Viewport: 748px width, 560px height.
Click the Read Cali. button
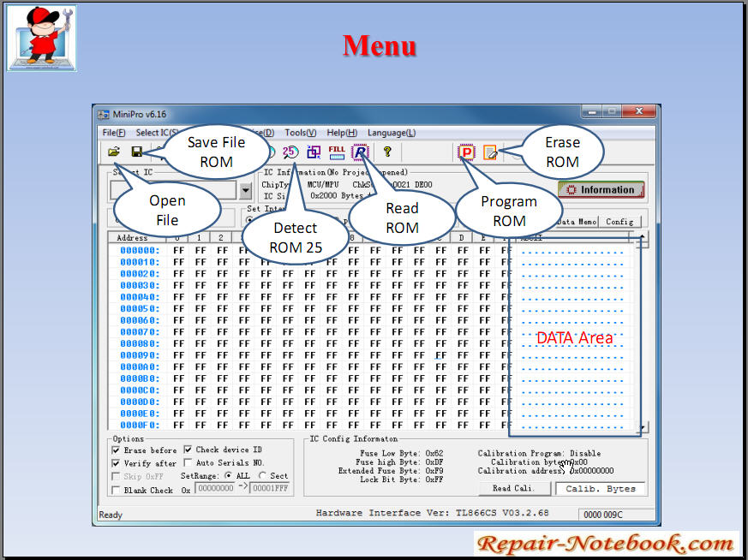[514, 489]
